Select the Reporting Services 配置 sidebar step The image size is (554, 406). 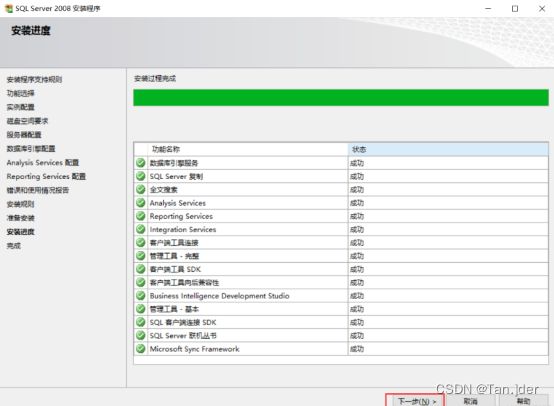(46, 176)
